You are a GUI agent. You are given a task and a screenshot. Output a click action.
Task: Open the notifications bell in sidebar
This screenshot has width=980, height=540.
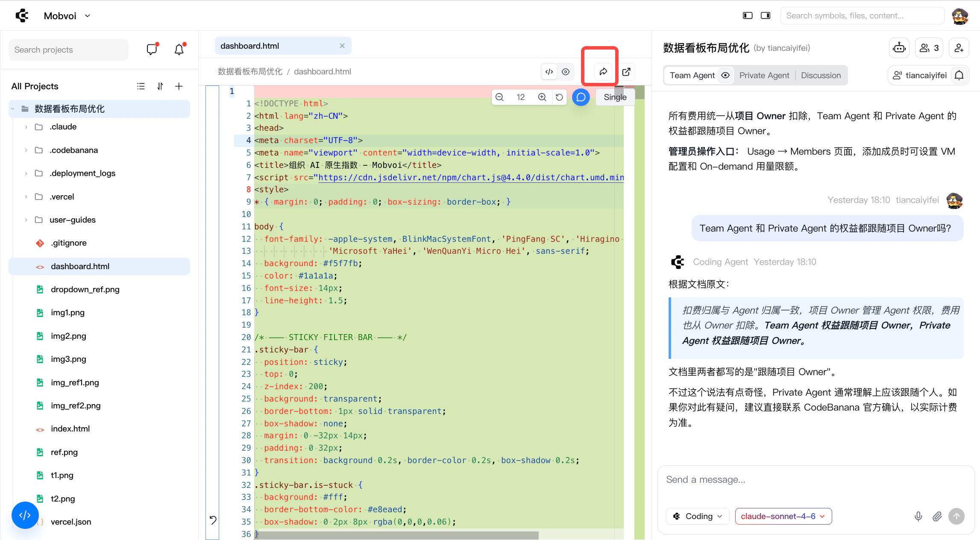click(x=179, y=50)
